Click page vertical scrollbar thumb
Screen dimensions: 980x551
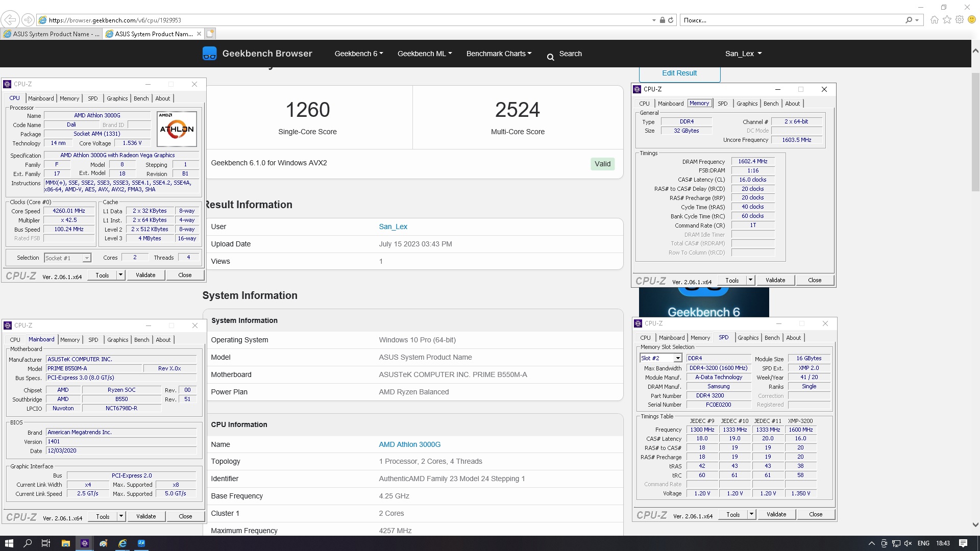[x=975, y=132]
